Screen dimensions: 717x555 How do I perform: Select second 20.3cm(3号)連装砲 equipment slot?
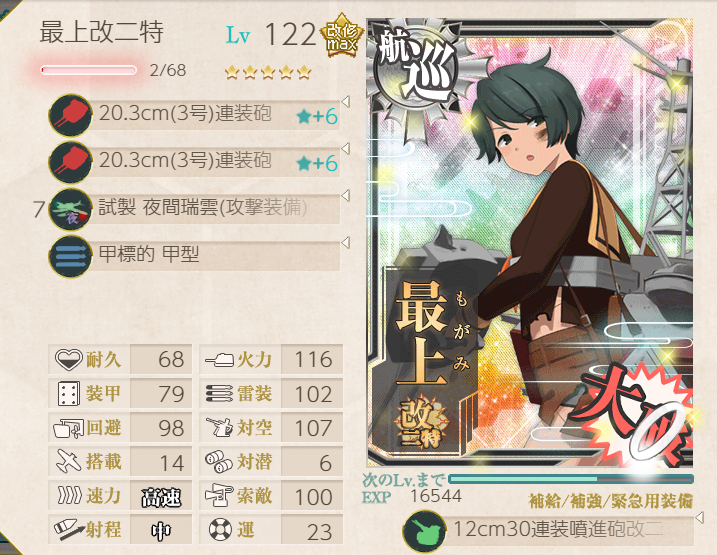pos(194,162)
